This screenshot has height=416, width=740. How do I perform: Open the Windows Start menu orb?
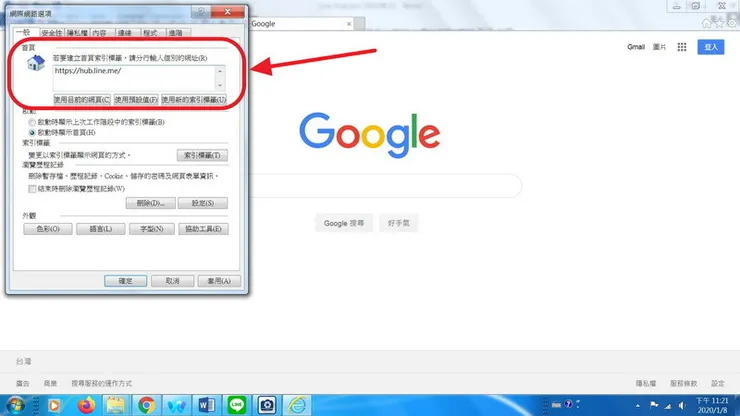pyautogui.click(x=15, y=405)
